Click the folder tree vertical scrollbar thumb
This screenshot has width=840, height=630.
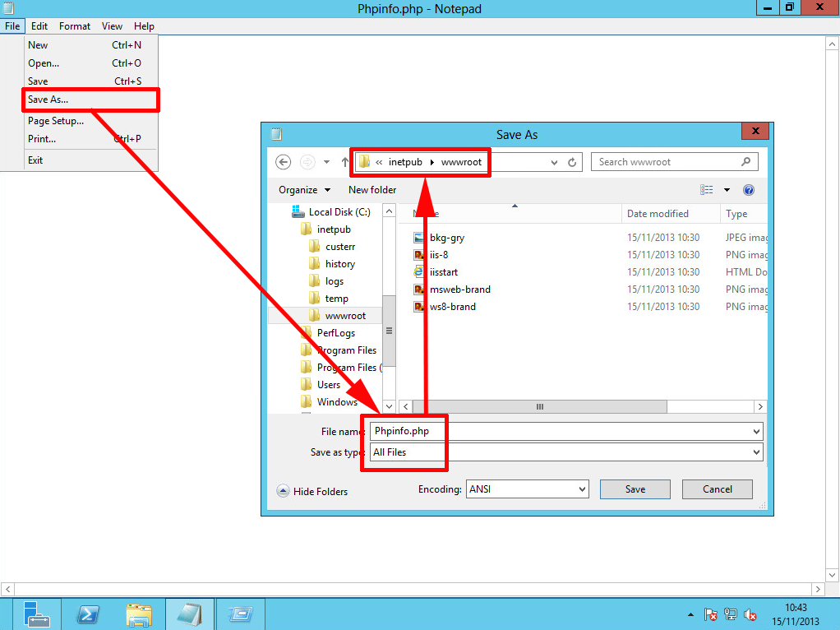point(390,331)
